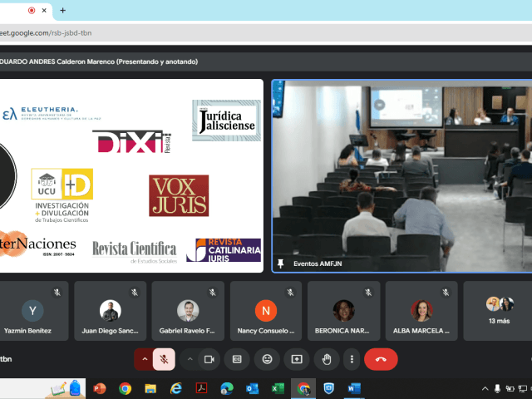Unmute the microphone in the call bar
This screenshot has width=532, height=399.
pos(164,359)
